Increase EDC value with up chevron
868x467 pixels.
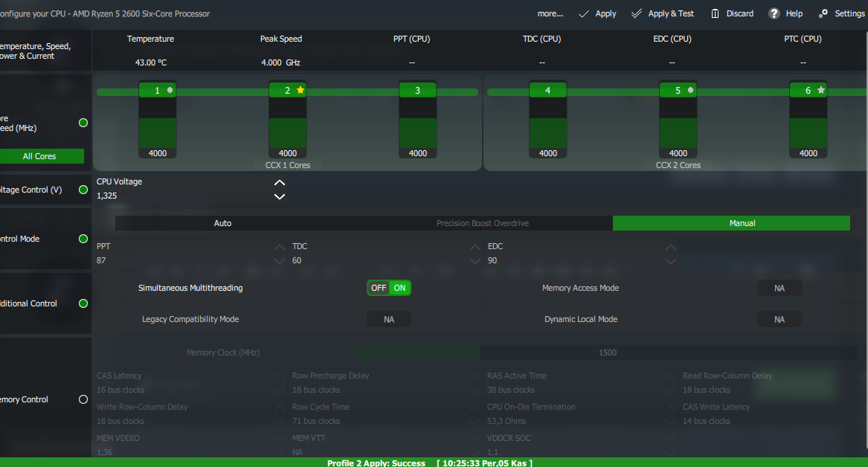point(670,247)
